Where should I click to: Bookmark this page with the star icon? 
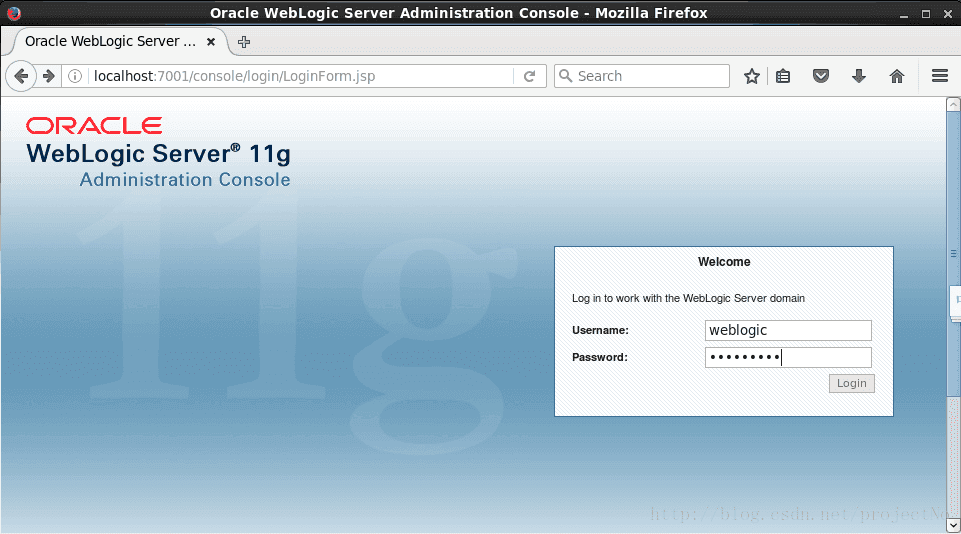751,76
